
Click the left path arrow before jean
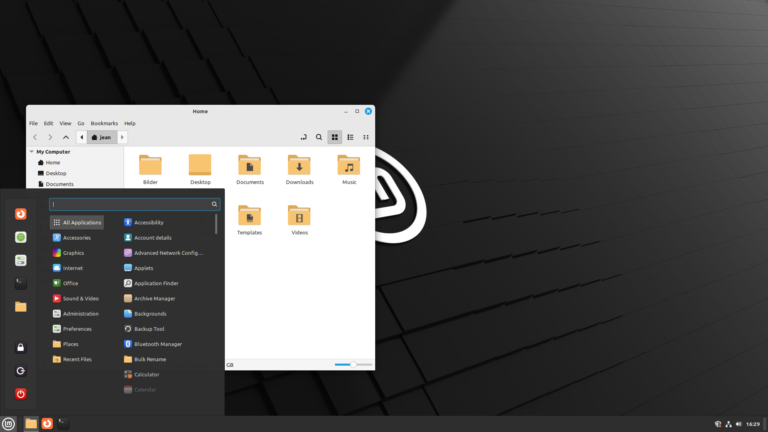[82, 137]
